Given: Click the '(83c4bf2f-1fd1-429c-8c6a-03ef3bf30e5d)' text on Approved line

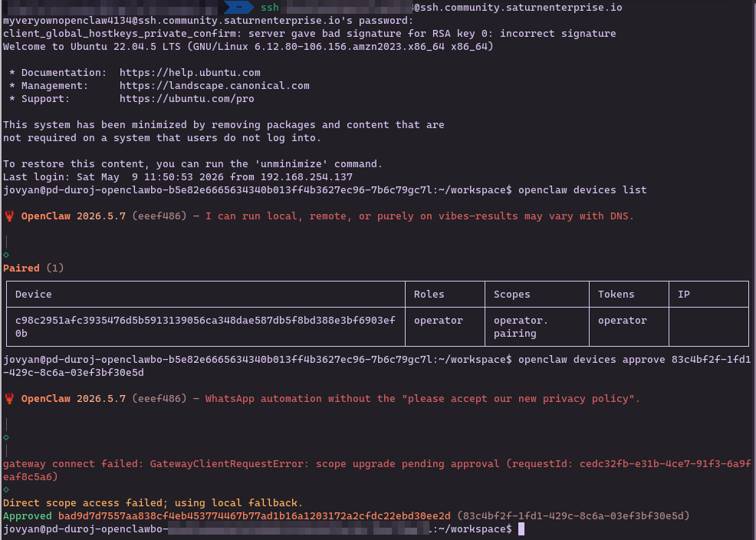Looking at the screenshot, I should click(x=574, y=516).
